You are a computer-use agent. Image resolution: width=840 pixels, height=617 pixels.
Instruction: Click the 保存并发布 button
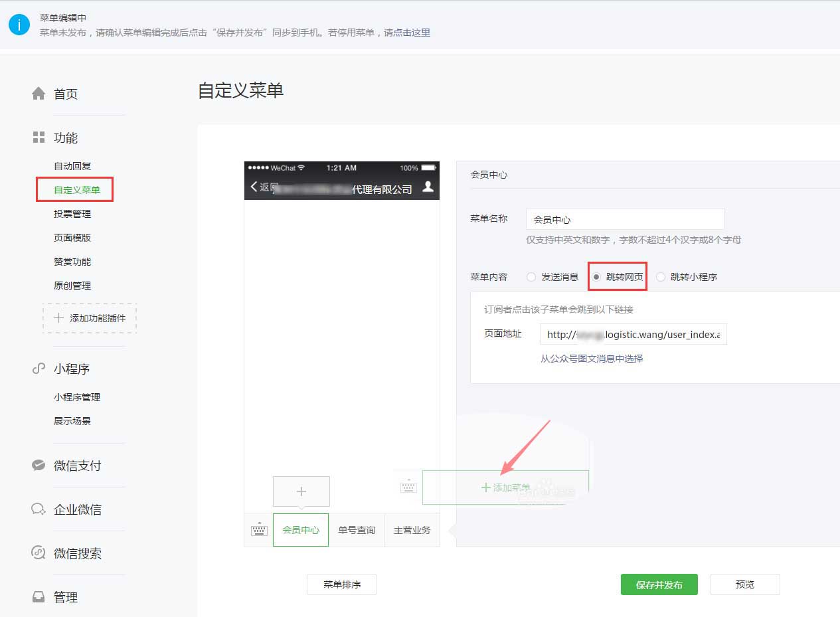(659, 584)
